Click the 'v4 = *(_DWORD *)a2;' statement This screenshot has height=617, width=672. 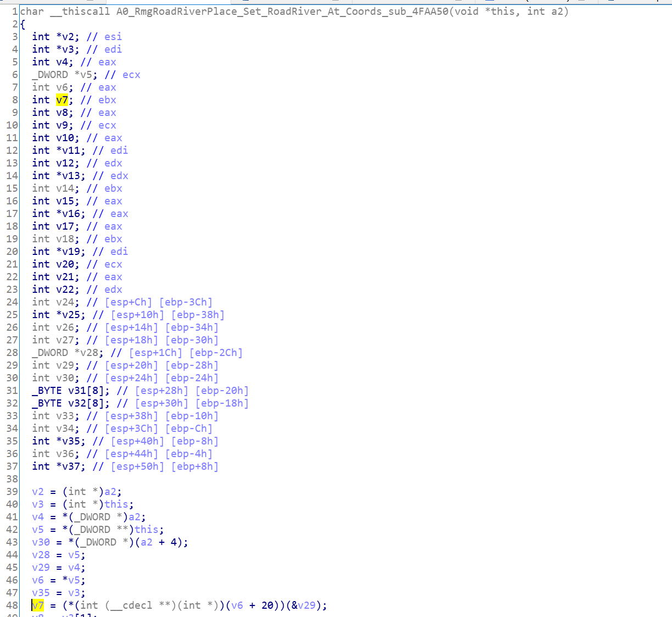pos(89,517)
